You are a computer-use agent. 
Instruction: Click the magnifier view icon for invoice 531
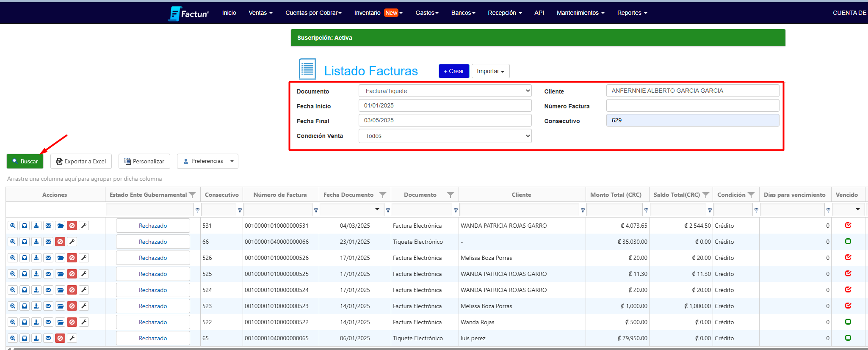pos(13,226)
